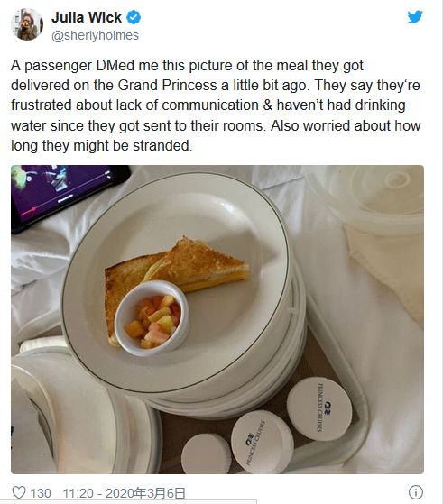The width and height of the screenshot is (443, 504).
Task: Open the tweet info circle icon
Action: 416,492
